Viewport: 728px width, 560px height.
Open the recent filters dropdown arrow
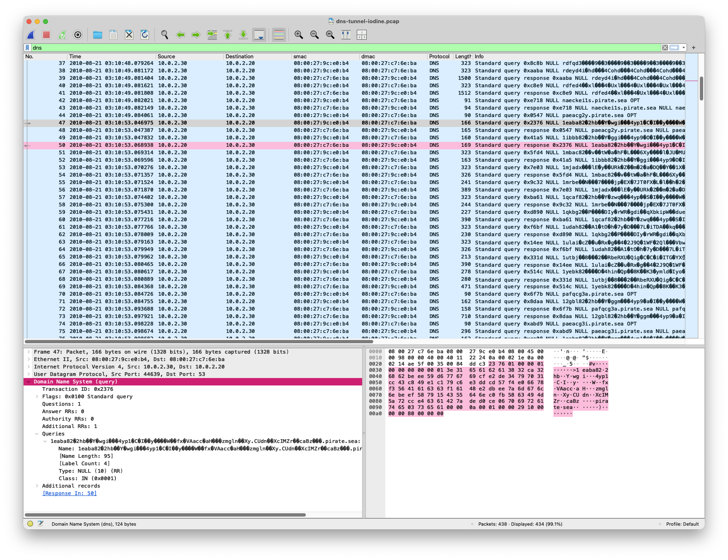point(684,48)
